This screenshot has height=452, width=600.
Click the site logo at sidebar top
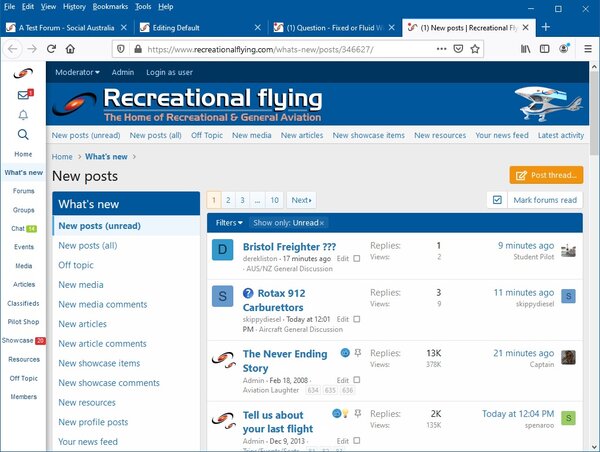(22, 73)
